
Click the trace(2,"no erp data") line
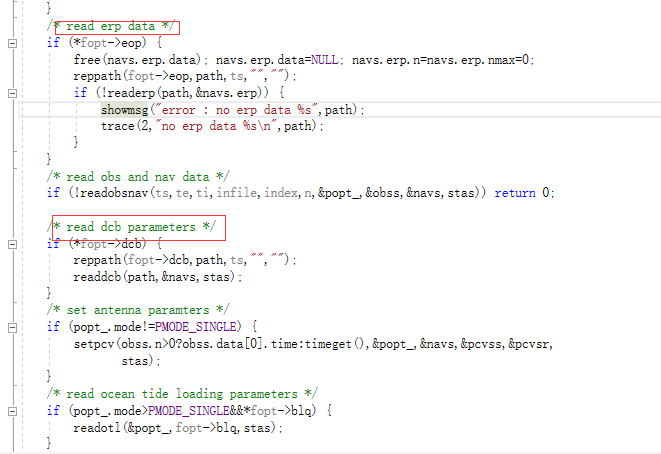tap(212, 126)
